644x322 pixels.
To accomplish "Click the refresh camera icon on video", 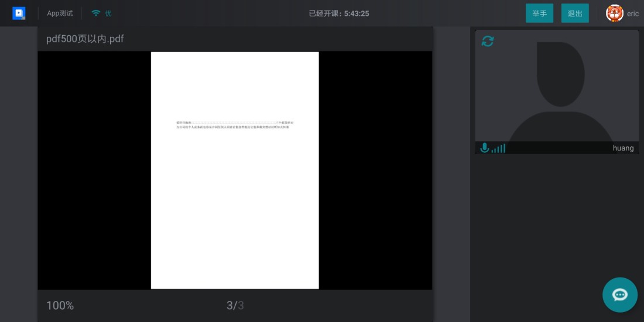I will point(488,41).
